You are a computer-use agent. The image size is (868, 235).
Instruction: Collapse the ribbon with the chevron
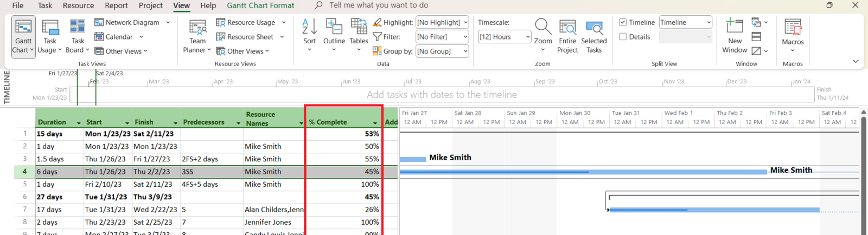(x=856, y=61)
